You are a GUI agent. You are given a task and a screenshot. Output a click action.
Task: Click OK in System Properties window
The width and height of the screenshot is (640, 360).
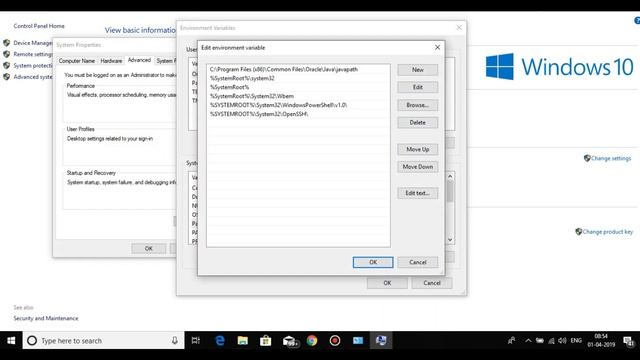149,248
